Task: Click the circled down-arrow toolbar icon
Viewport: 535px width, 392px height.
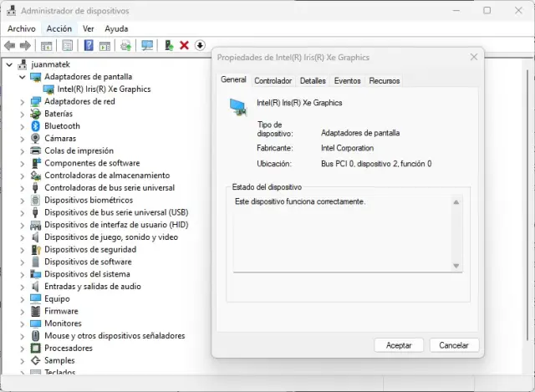Action: (x=200, y=45)
